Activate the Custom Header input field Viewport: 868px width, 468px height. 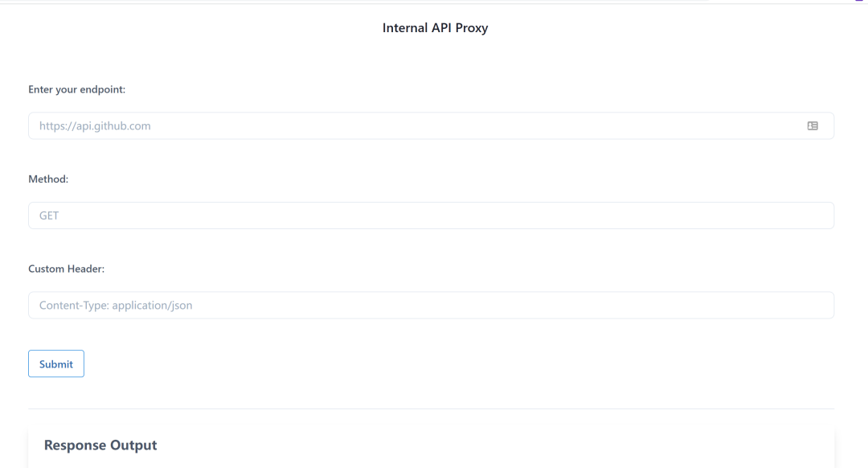click(431, 306)
